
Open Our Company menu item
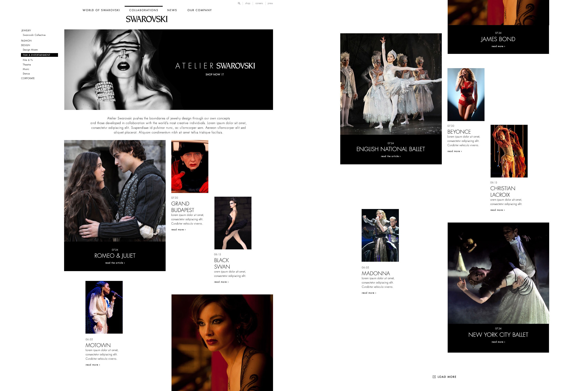pyautogui.click(x=199, y=10)
